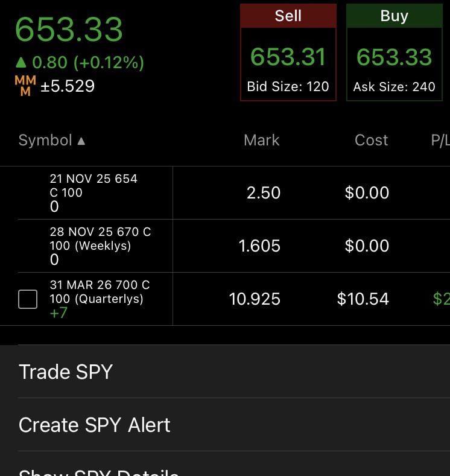Screen dimensions: 450x476
Task: Click the P/L column header
Action: pyautogui.click(x=440, y=141)
